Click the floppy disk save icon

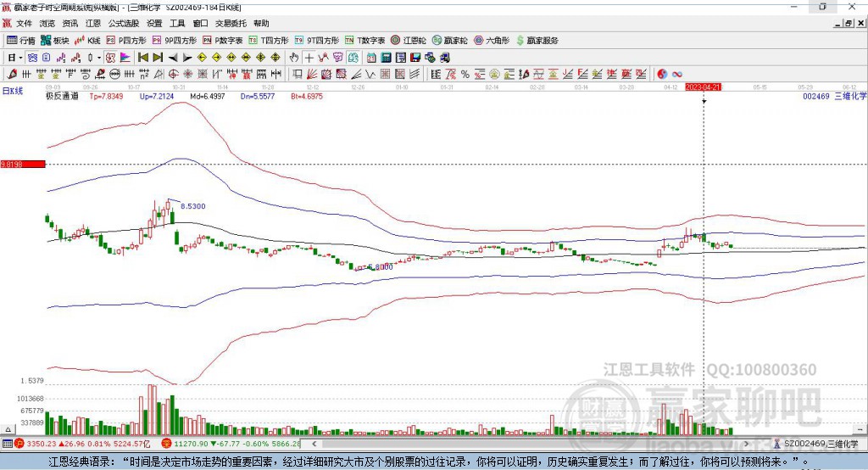click(415, 57)
